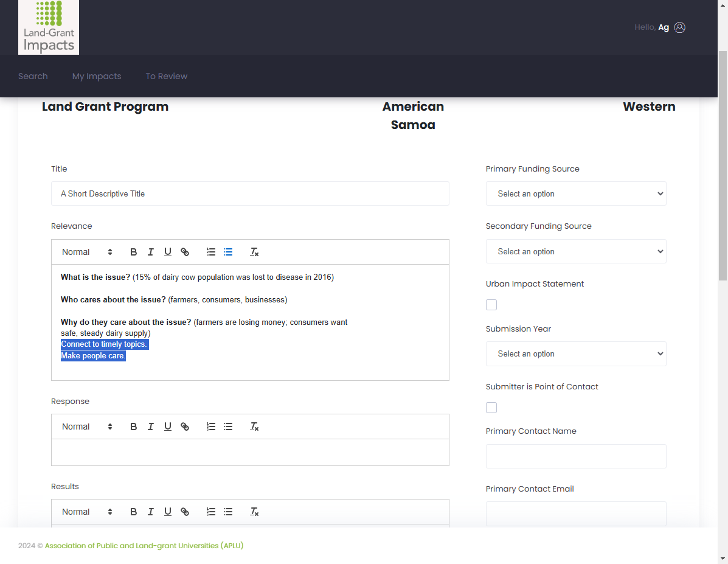
Task: Toggle underline in the Results editor
Action: [x=168, y=512]
